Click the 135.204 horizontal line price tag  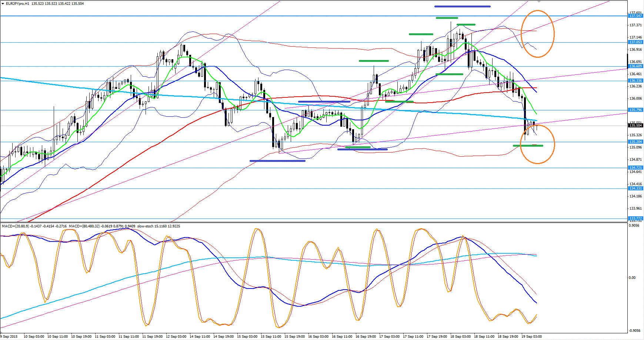(635, 142)
